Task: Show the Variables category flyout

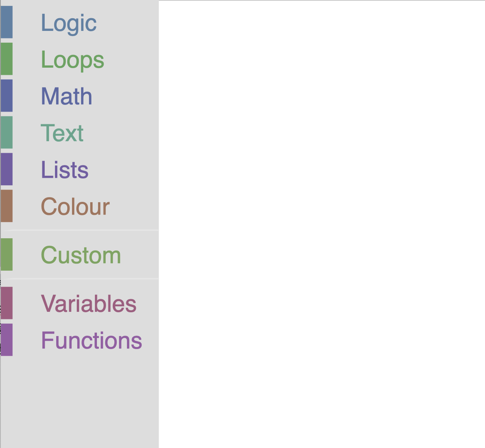Action: point(89,304)
